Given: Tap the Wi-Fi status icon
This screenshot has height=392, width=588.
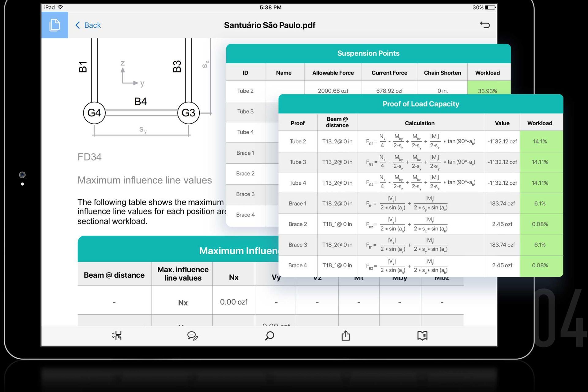Looking at the screenshot, I should (x=61, y=7).
